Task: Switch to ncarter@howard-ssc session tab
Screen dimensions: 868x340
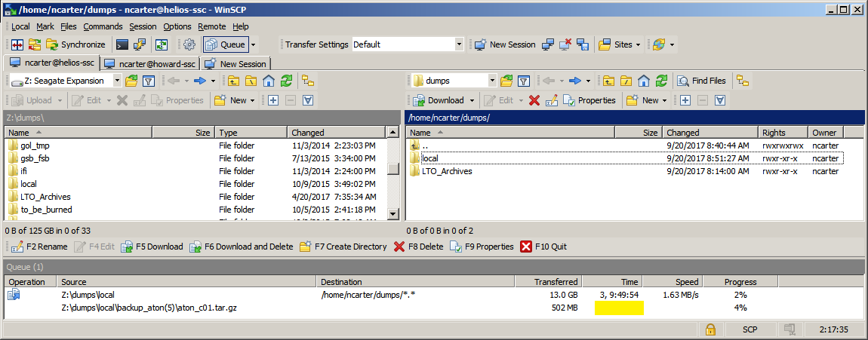Action: tap(149, 64)
